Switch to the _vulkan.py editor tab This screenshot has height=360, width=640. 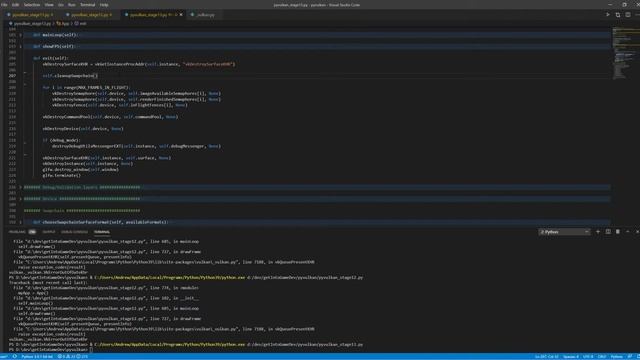203,15
